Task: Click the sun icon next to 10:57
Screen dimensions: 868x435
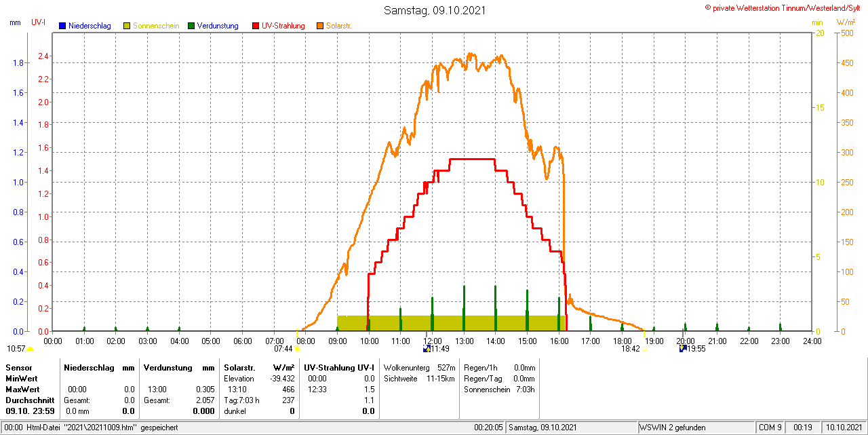Action: (30, 349)
